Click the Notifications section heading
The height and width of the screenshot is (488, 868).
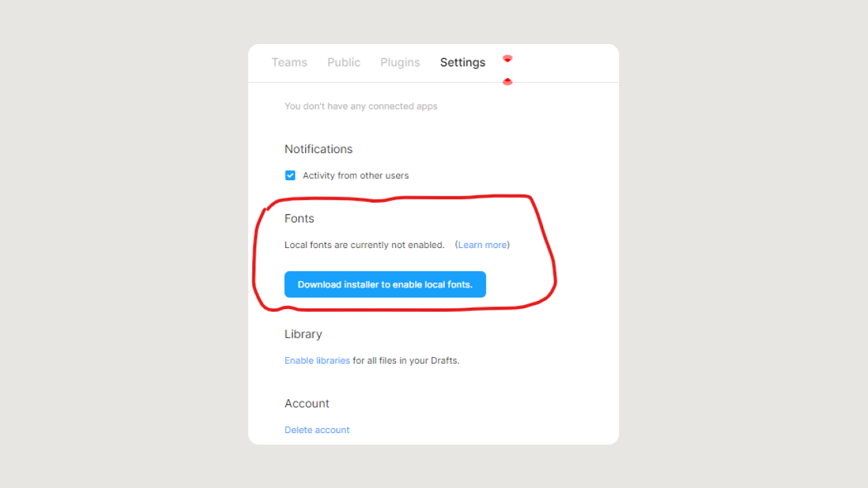click(x=319, y=149)
